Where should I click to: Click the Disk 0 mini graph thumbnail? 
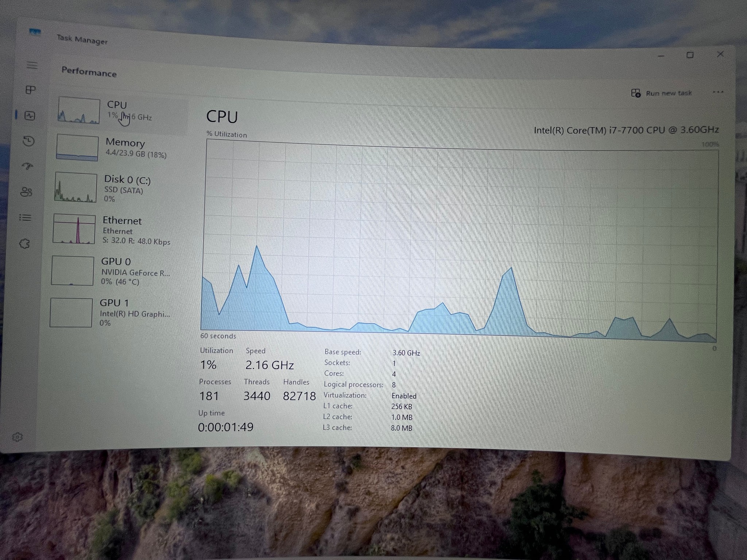76,187
